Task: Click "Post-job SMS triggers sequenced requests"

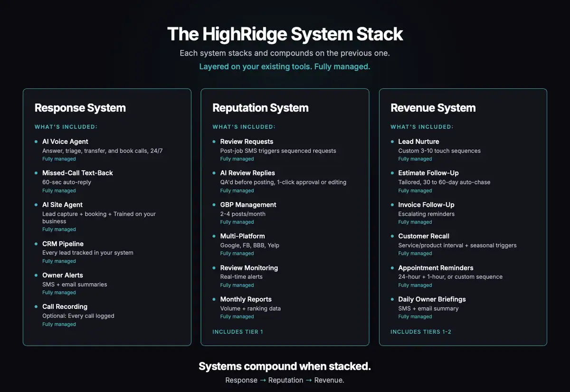Action: tap(278, 151)
